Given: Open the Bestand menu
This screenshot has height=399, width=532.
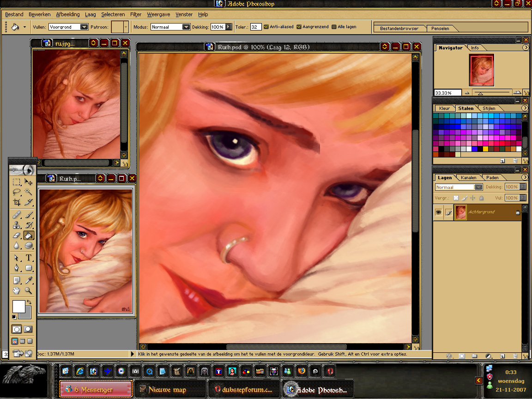Looking at the screenshot, I should click(x=14, y=14).
